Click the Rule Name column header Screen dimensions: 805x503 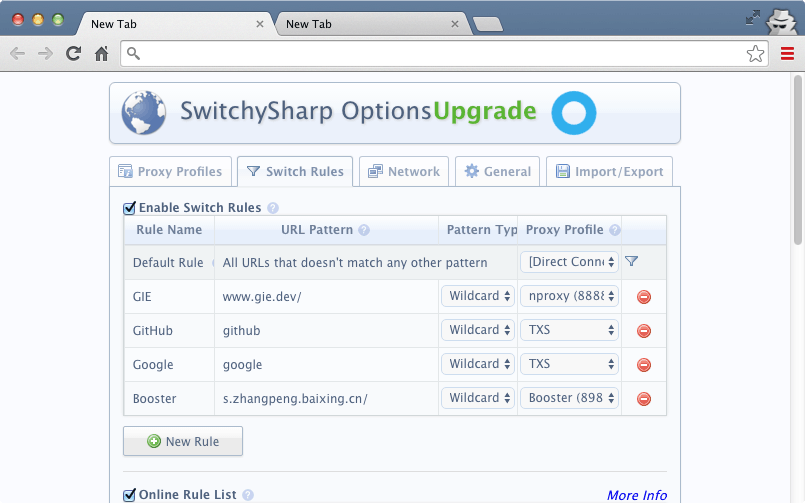(169, 229)
